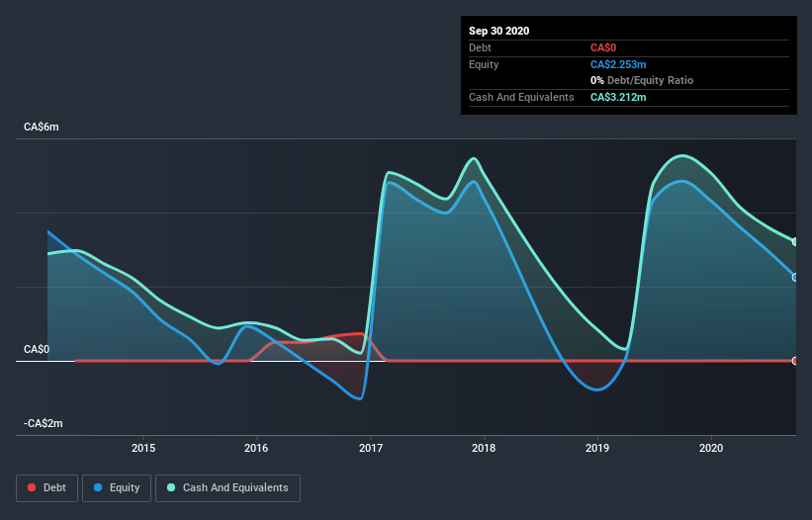Click the Cash And Equivalents tooltip label
The height and width of the screenshot is (520, 812).
point(521,97)
